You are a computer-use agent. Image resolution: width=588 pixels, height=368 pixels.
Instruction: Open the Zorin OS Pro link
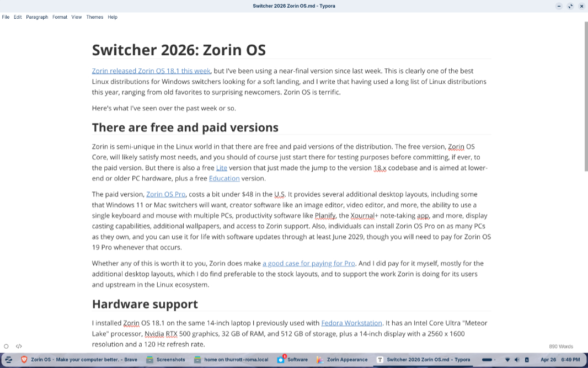tap(165, 194)
